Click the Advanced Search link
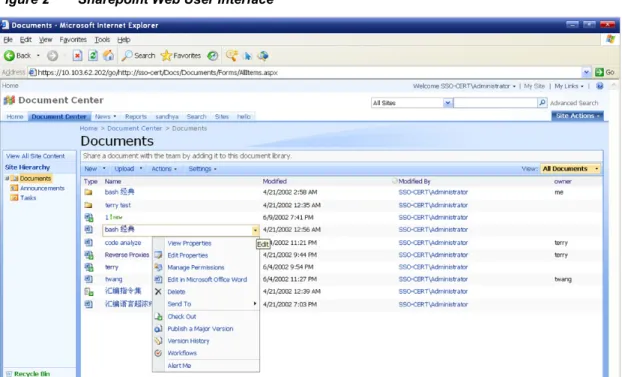This screenshot has height=377, width=622. [574, 103]
